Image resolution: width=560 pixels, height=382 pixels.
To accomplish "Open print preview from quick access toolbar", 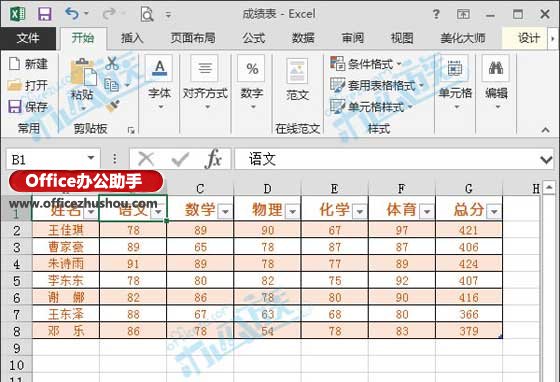I will 147,14.
